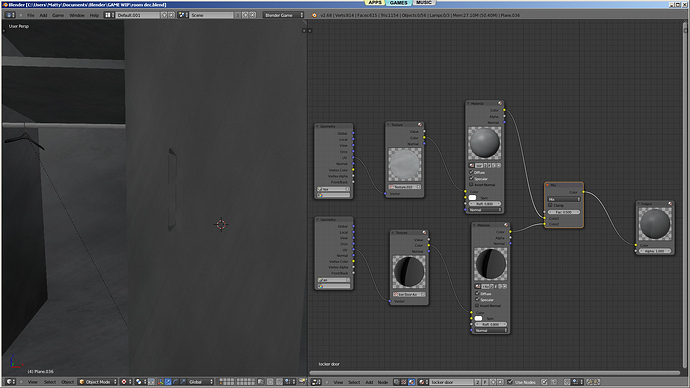Open the Add menu in Info header
This screenshot has height=388, width=690.
click(43, 15)
